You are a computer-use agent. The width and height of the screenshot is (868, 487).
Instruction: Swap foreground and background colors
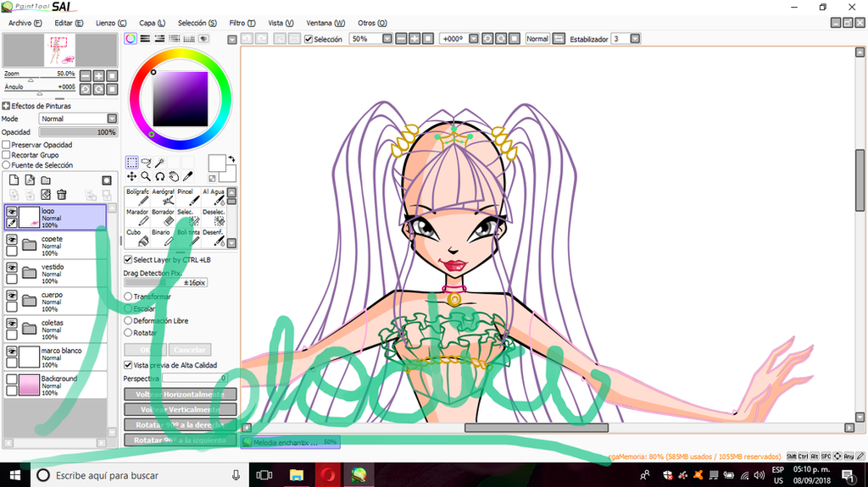231,159
